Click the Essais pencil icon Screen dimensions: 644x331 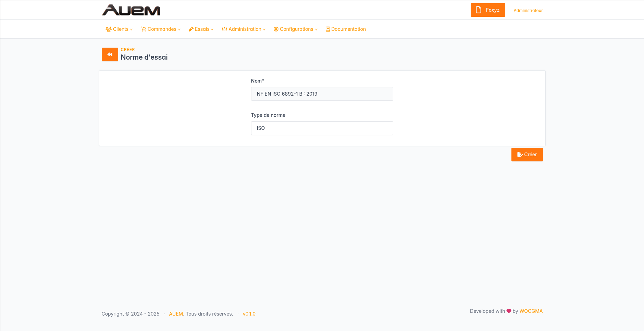coord(191,29)
